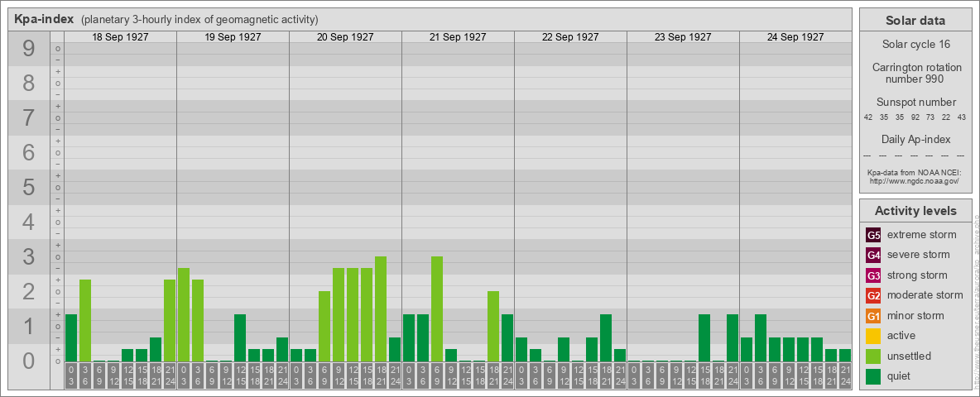Click the 21 Sep 6-9h unsettled bar
This screenshot has width=980, height=397.
[x=437, y=309]
